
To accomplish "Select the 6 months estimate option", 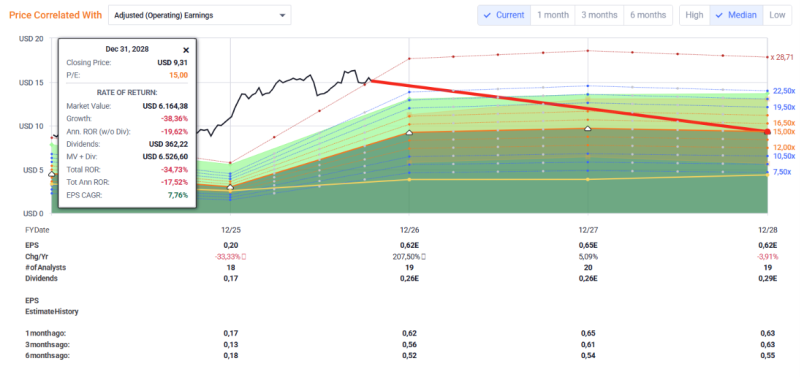I will pos(648,15).
